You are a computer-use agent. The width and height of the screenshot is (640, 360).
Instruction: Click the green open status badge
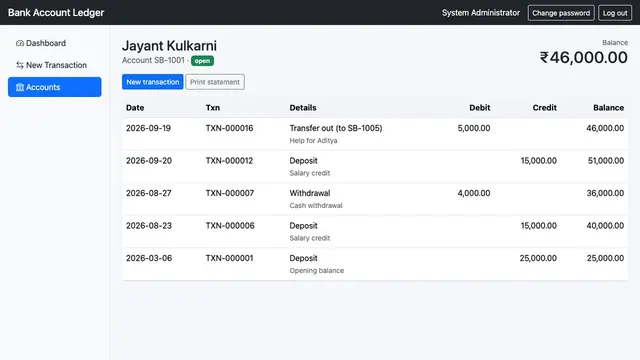point(202,61)
